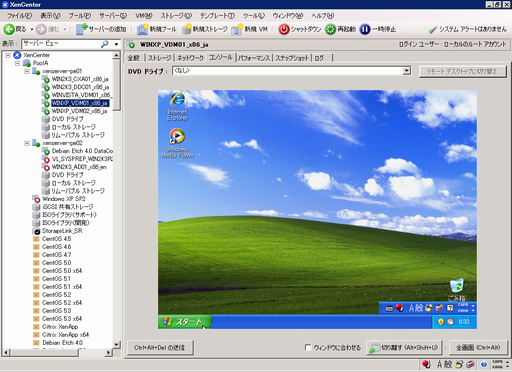Open the view selector dropdown arrow

[x=116, y=44]
